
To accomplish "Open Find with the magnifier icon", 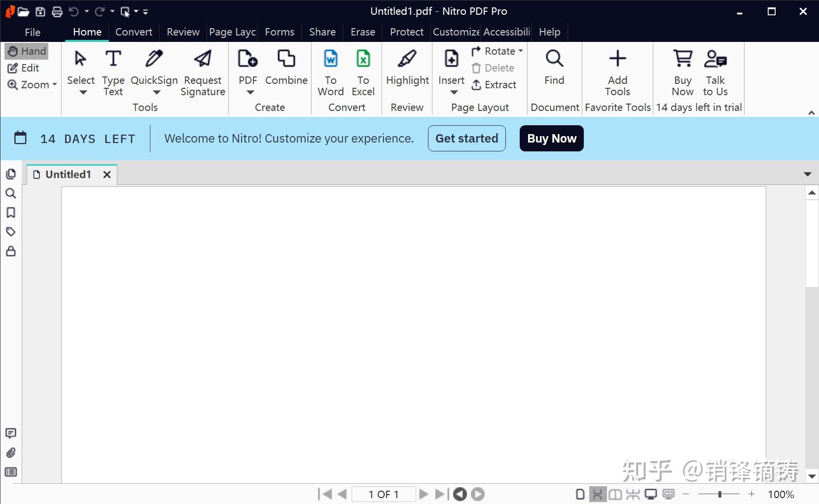I will pos(554,59).
